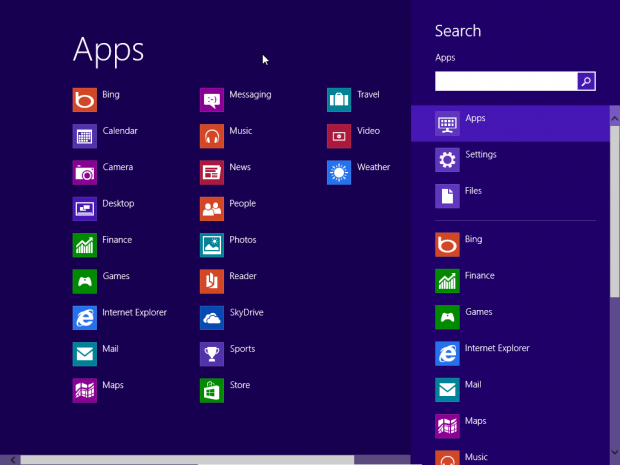Choose the Apps search scope

[510, 124]
